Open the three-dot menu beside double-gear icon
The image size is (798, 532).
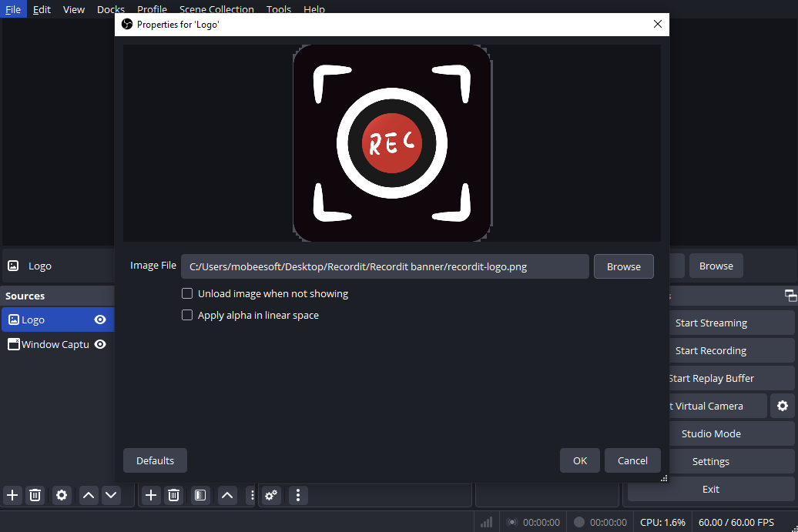(x=298, y=495)
